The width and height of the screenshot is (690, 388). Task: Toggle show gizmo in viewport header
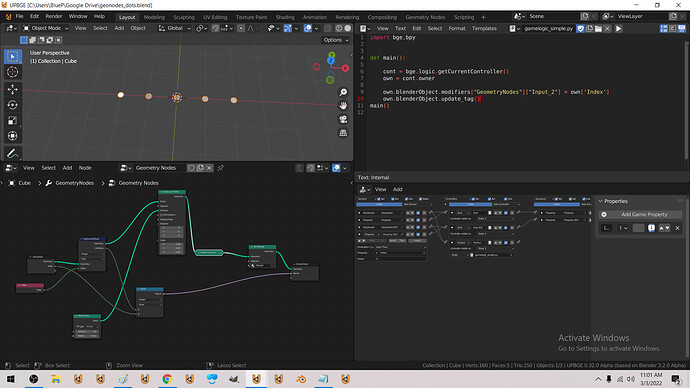point(287,28)
